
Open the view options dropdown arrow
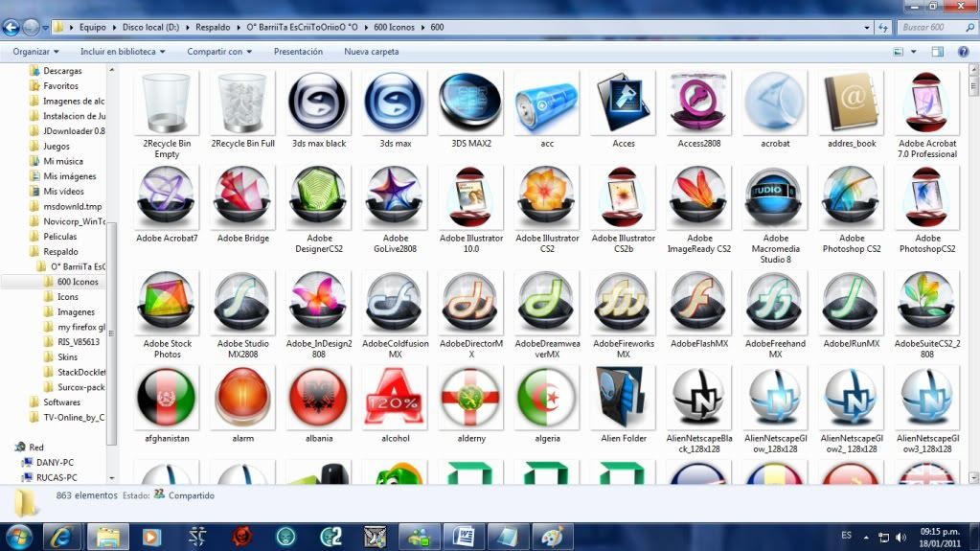(913, 52)
